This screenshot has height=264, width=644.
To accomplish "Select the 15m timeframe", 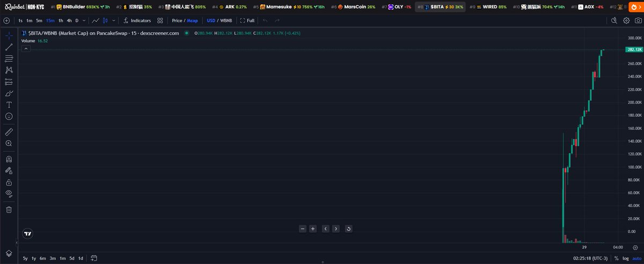I will coord(50,20).
